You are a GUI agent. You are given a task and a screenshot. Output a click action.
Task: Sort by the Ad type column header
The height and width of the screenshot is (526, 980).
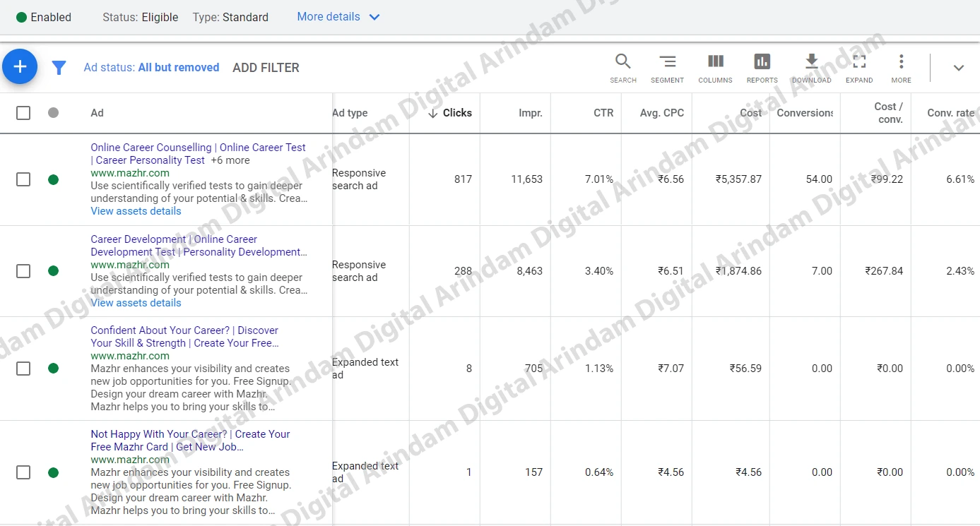350,113
